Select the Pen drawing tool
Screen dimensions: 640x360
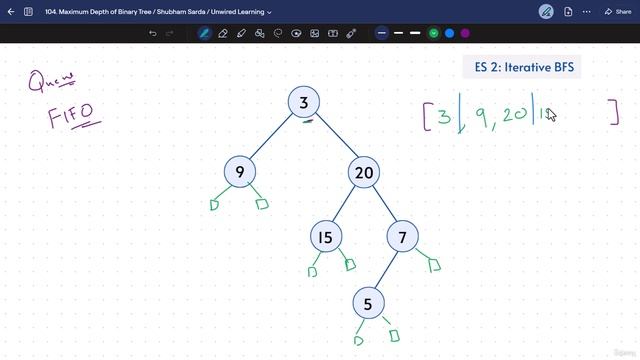coord(204,33)
